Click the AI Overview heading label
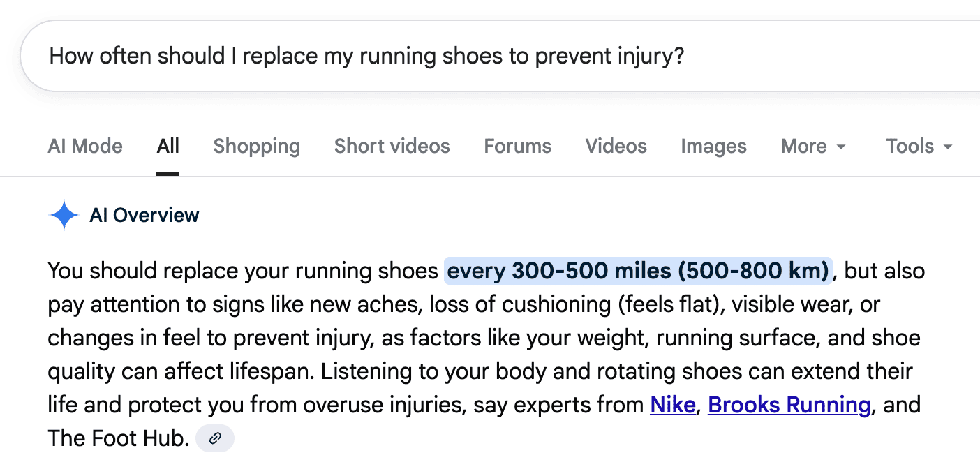The height and width of the screenshot is (476, 980). (x=144, y=216)
